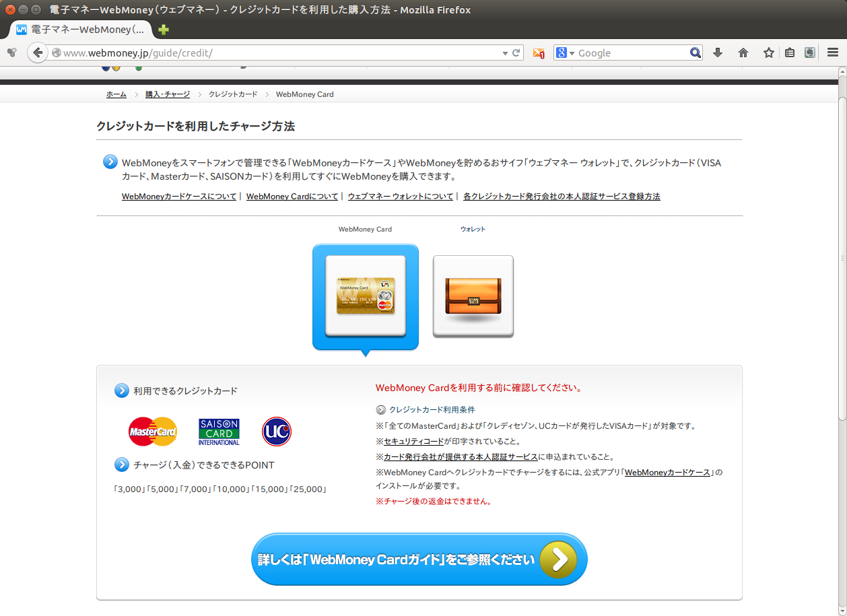847x616 pixels.
Task: Select the ウォレット orange wallet thumbnail
Action: coord(473,296)
